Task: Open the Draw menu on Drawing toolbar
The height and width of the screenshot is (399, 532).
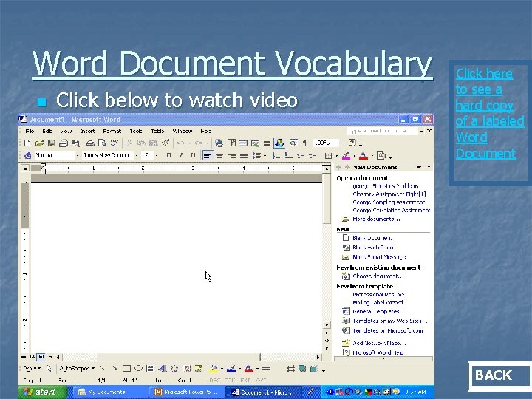Action: (32, 369)
